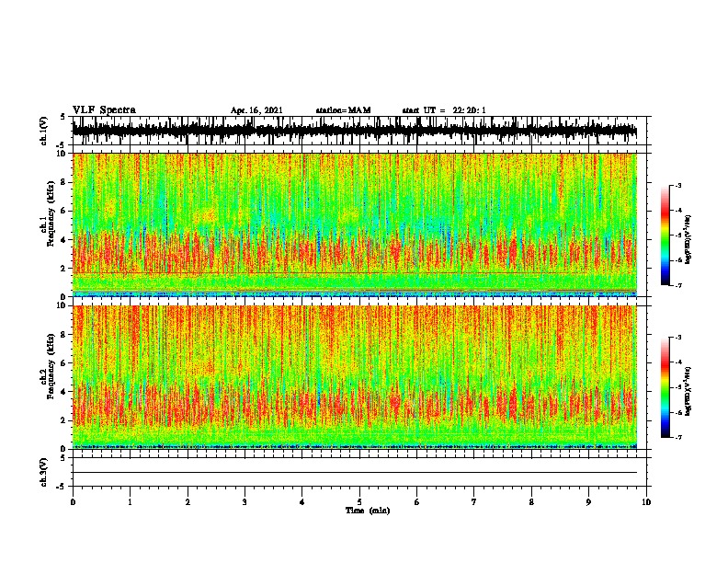Screen dimensions: 728x563
Task: Click the time axis tick label "1"
Action: pos(130,502)
